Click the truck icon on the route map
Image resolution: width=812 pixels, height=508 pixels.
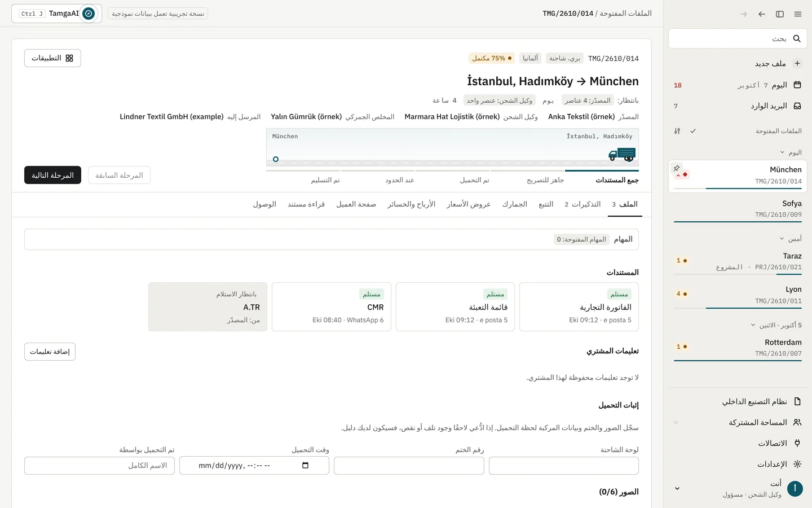622,154
